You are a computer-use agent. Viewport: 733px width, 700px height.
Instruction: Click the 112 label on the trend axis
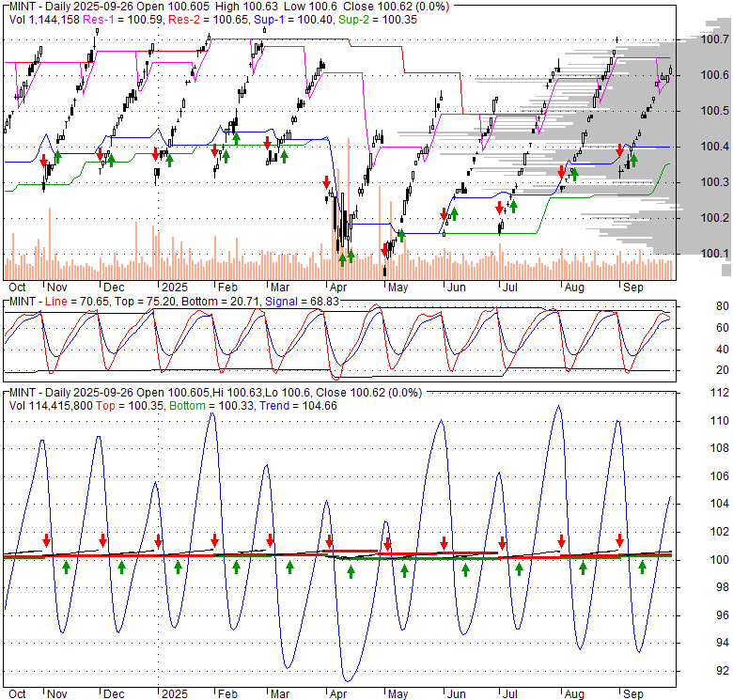pyautogui.click(x=720, y=393)
